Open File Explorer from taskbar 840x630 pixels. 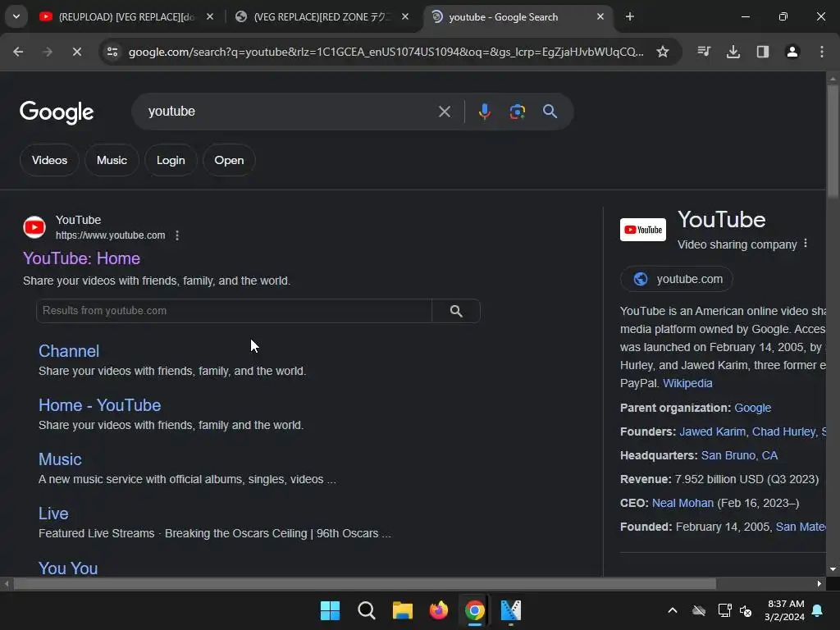point(402,610)
